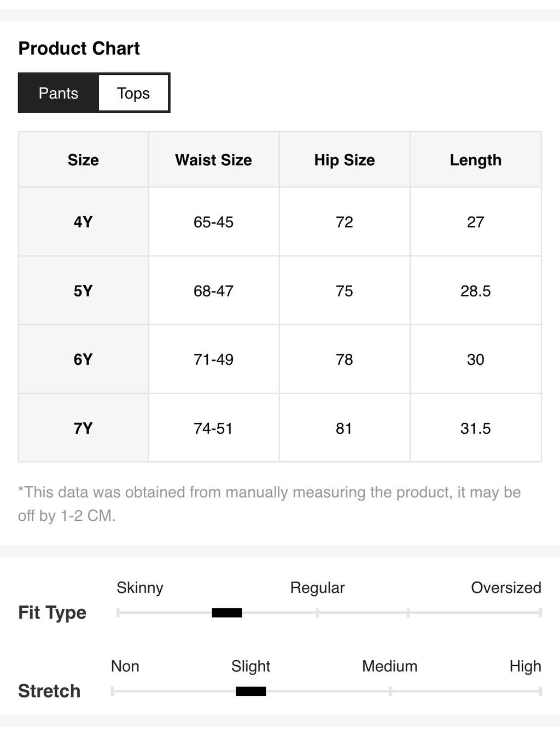Click the 65-45 waist size cell
This screenshot has height=733, width=560.
(x=214, y=222)
